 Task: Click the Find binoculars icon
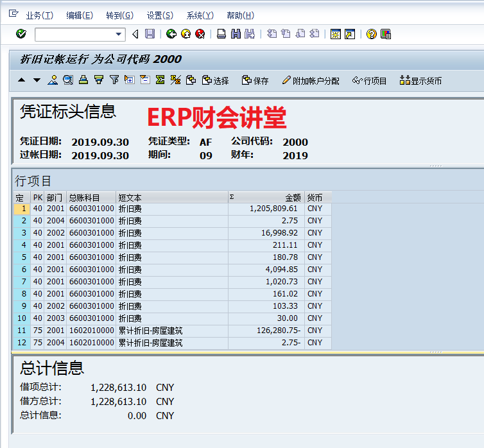[236, 34]
